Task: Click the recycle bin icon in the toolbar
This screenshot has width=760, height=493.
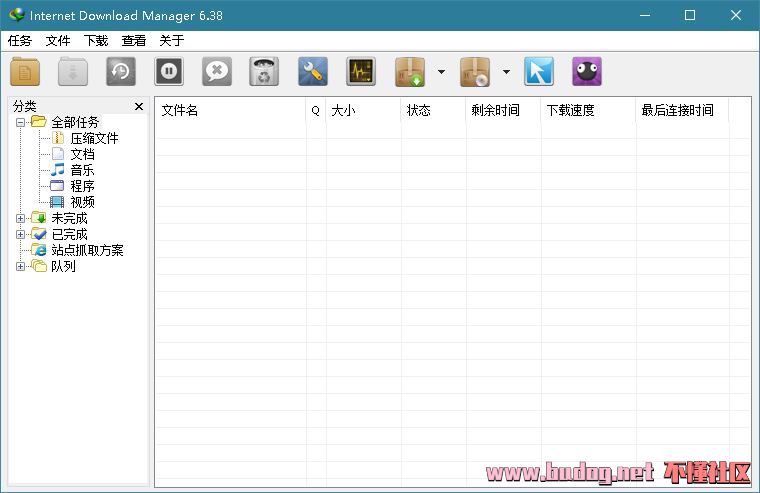Action: pyautogui.click(x=264, y=72)
